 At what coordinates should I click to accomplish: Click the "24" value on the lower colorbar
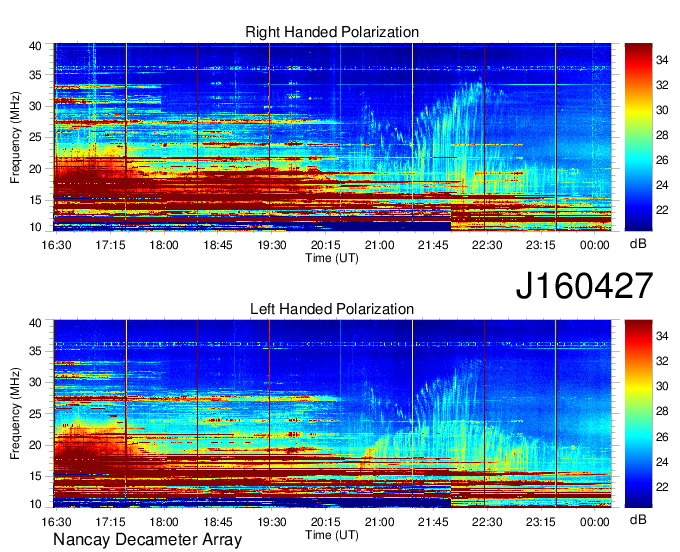pos(662,462)
